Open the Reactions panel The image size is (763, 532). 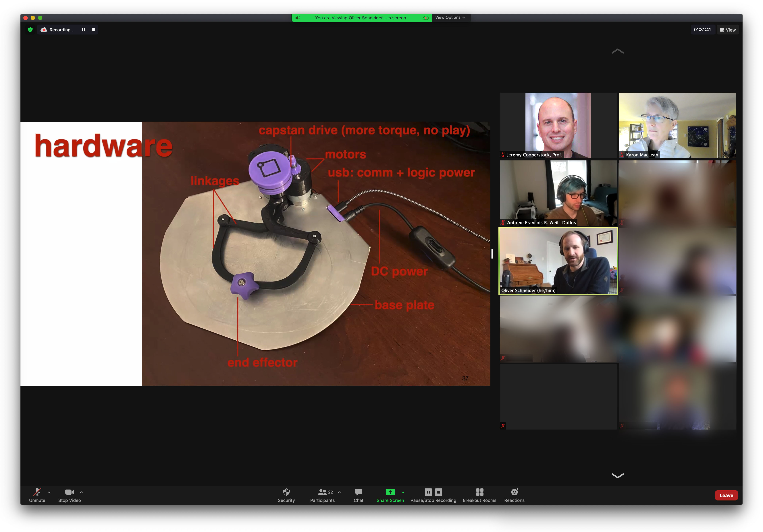[x=514, y=495]
